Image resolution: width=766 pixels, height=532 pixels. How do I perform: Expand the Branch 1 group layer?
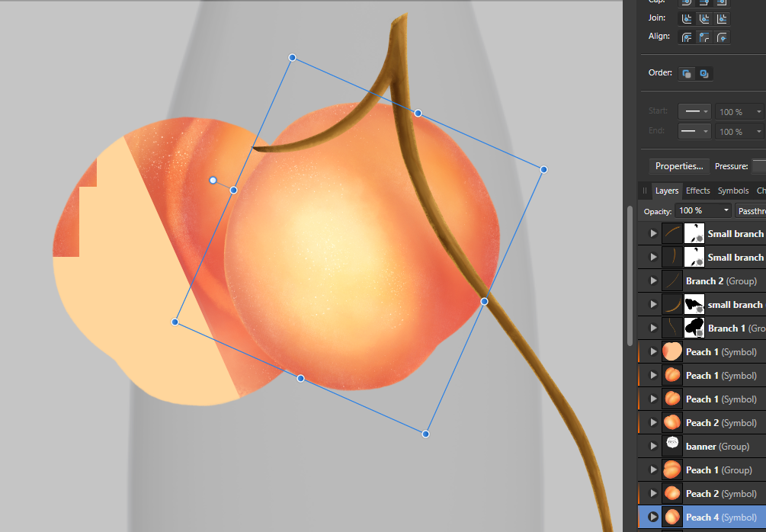click(653, 328)
